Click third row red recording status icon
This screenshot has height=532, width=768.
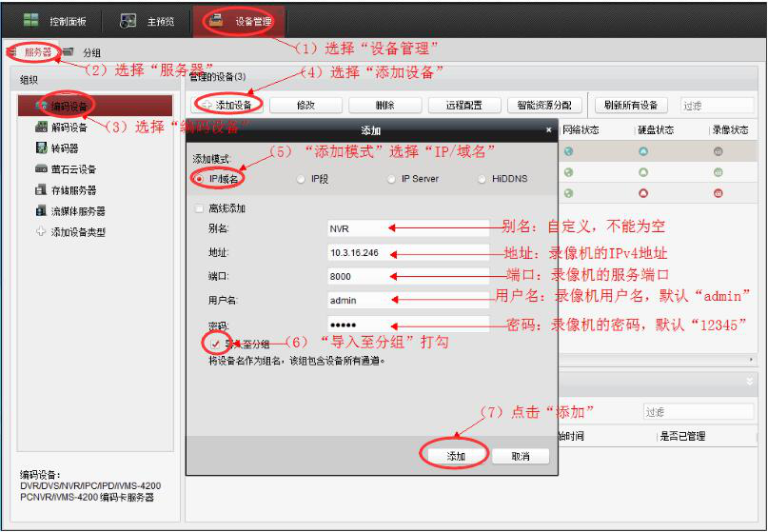click(719, 193)
